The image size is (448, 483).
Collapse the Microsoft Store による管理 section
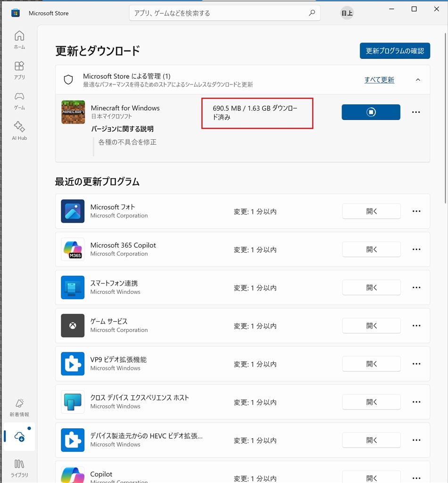[x=418, y=80]
